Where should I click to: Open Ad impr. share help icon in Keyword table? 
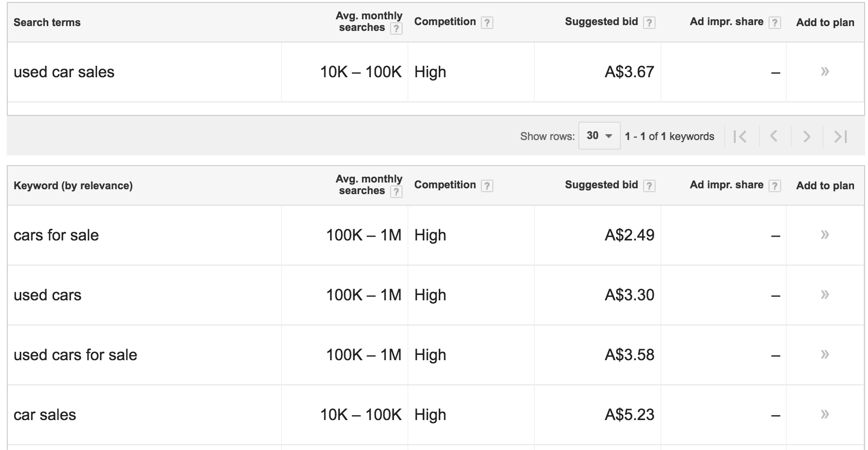tap(775, 186)
